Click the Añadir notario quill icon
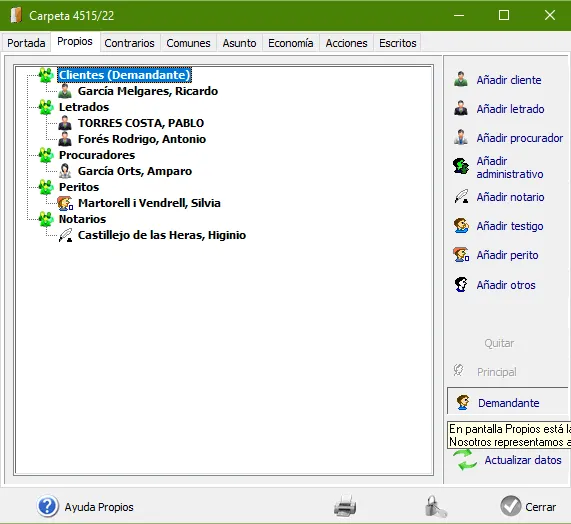Screen dimensions: 571x524 (x=461, y=197)
